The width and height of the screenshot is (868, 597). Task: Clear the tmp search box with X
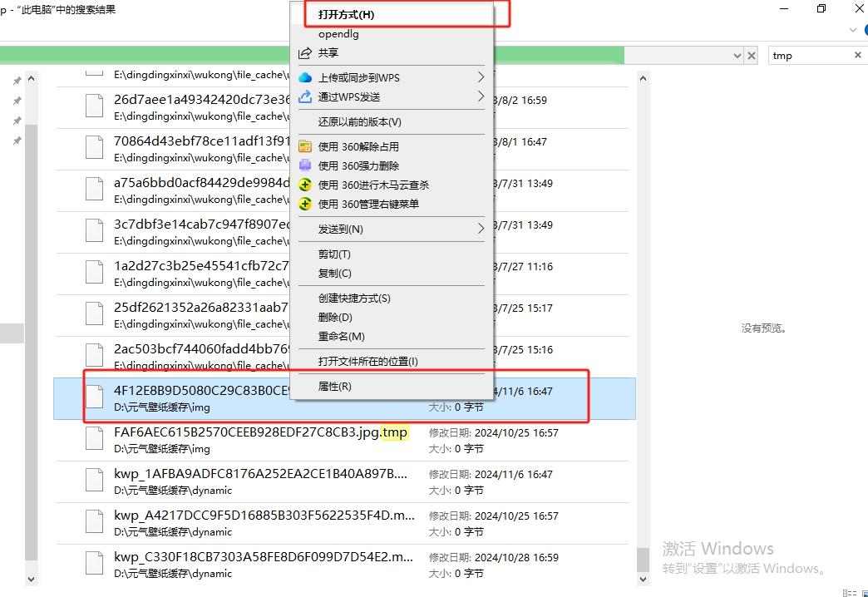(858, 55)
